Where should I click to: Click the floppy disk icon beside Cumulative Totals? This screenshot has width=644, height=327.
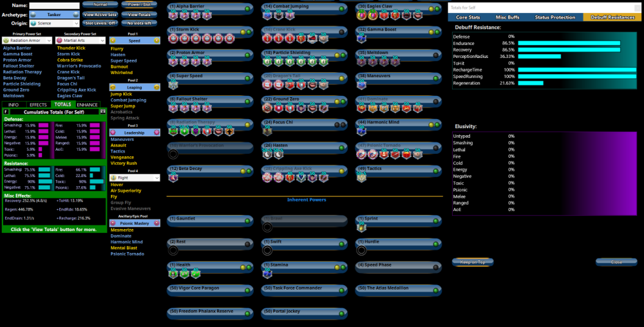click(103, 111)
